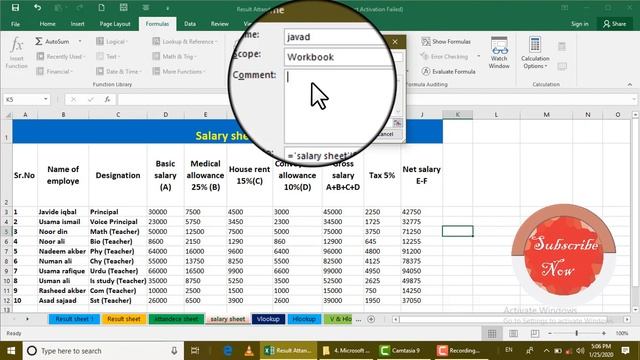Run Error Checking
This screenshot has width=640, height=360.
pos(444,56)
